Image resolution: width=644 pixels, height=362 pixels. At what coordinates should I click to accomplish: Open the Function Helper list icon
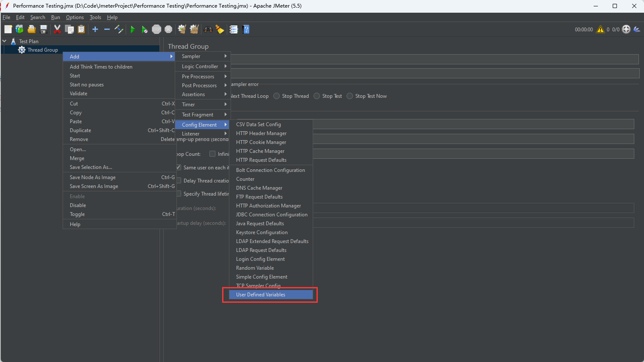point(234,29)
